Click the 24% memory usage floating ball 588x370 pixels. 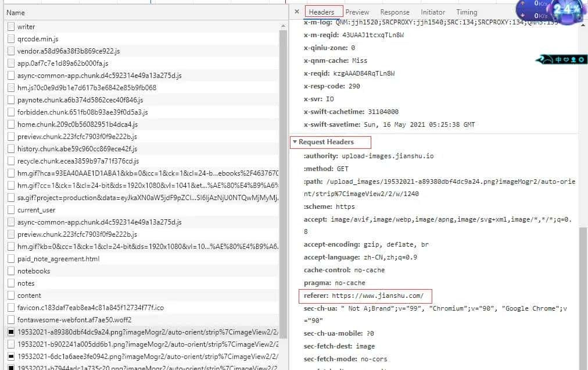pos(564,10)
